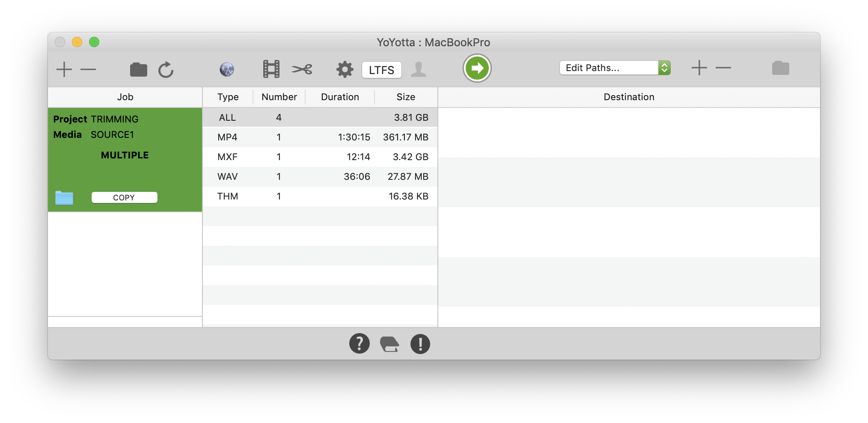Viewport: 868px width, 423px height.
Task: Click the MULTIPLE label in job card
Action: [x=125, y=155]
